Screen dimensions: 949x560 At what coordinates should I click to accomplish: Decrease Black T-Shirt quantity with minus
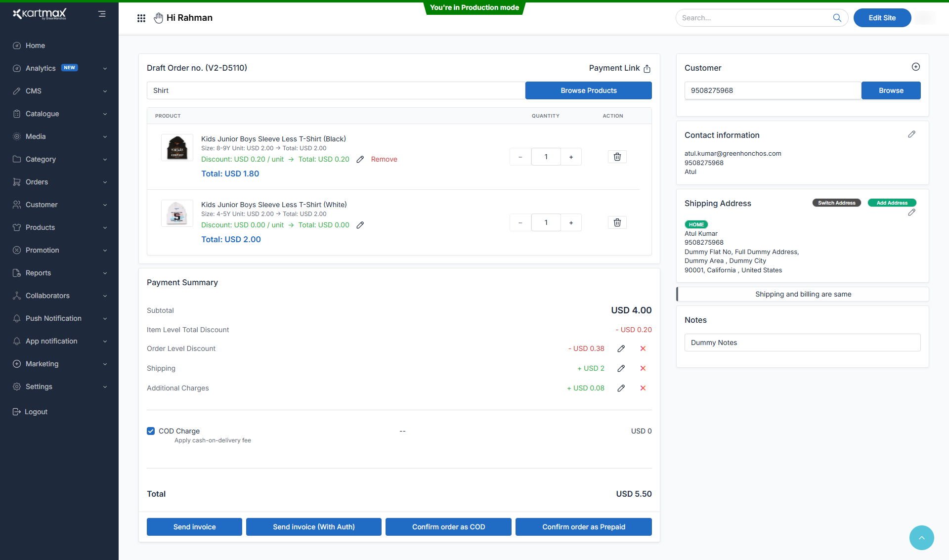(x=520, y=157)
